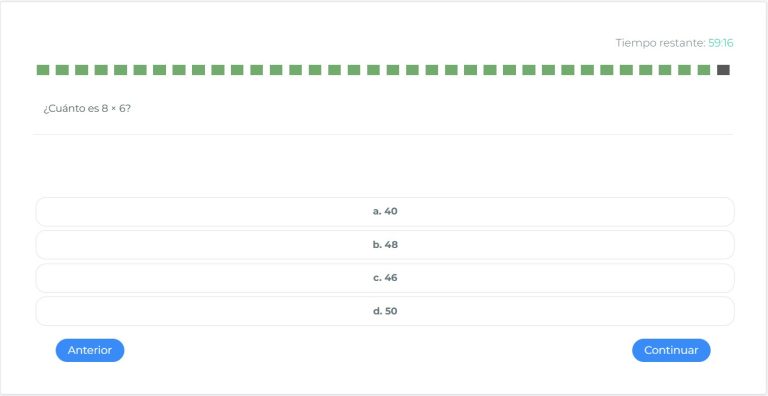Click Continuar to proceed
Viewport: 768px width, 396px height.
click(x=671, y=350)
